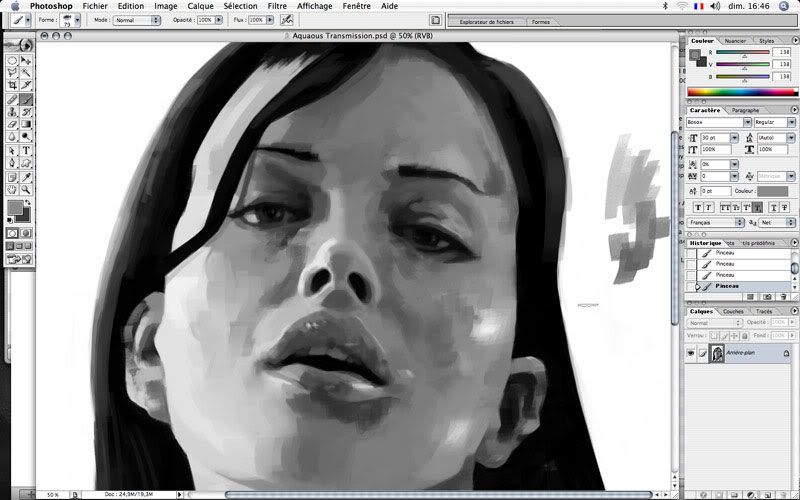800x500 pixels.
Task: Select the Brush tool in toolbox
Action: click(x=26, y=99)
